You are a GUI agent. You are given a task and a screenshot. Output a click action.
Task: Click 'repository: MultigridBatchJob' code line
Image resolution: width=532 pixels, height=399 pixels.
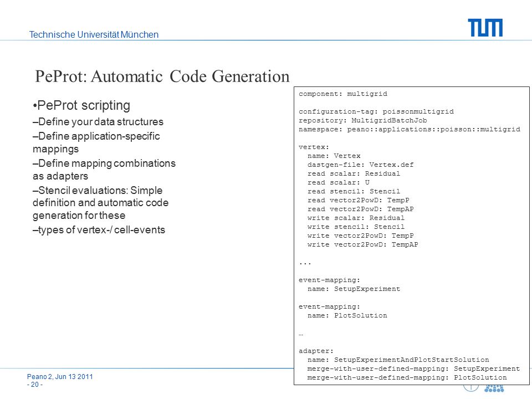point(362,120)
